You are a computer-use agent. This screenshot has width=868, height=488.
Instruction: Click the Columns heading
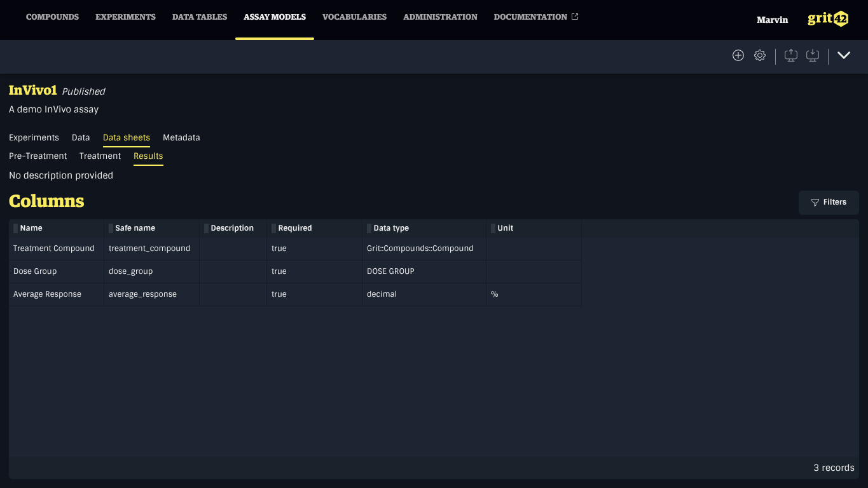pyautogui.click(x=46, y=201)
